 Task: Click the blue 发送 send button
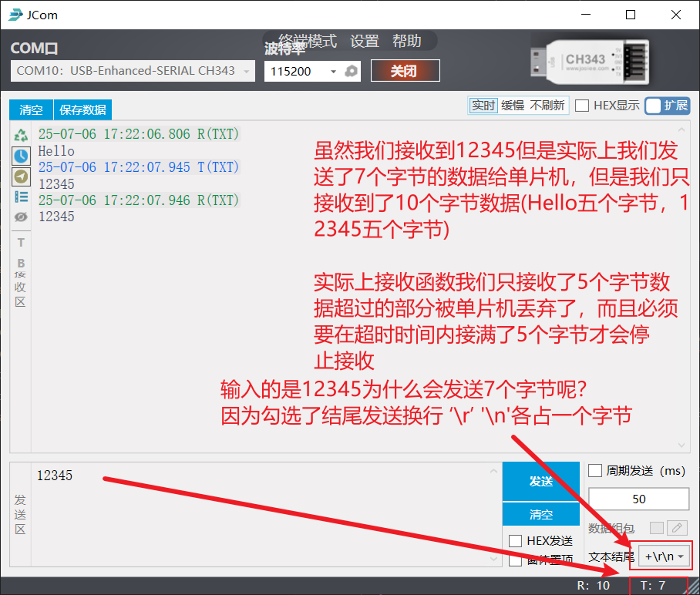540,482
